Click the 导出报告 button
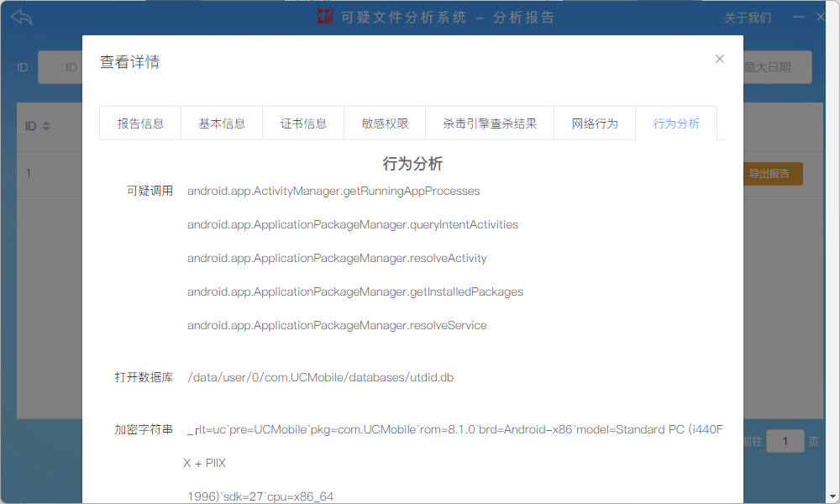Image resolution: width=840 pixels, height=504 pixels. [x=771, y=174]
